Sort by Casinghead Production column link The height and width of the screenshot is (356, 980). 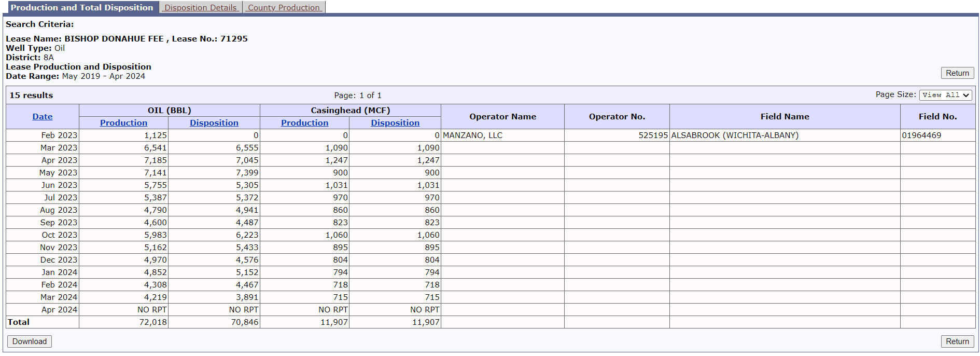304,123
